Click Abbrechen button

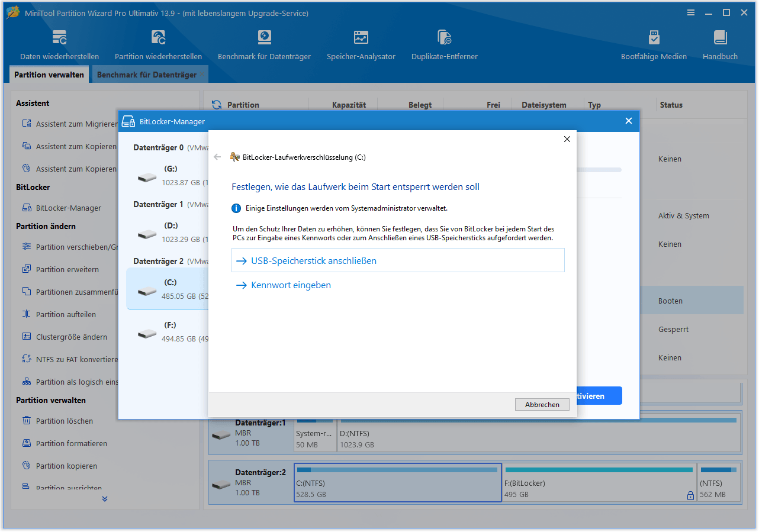(542, 405)
